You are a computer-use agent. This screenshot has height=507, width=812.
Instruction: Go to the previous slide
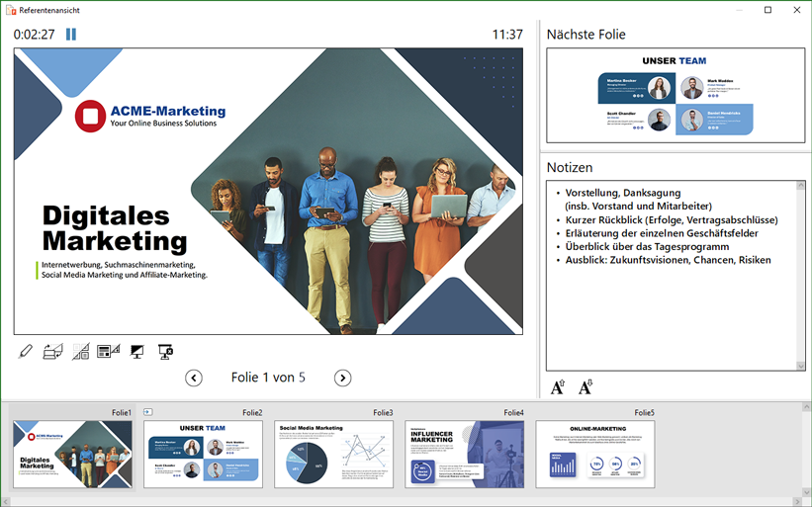pyautogui.click(x=194, y=379)
